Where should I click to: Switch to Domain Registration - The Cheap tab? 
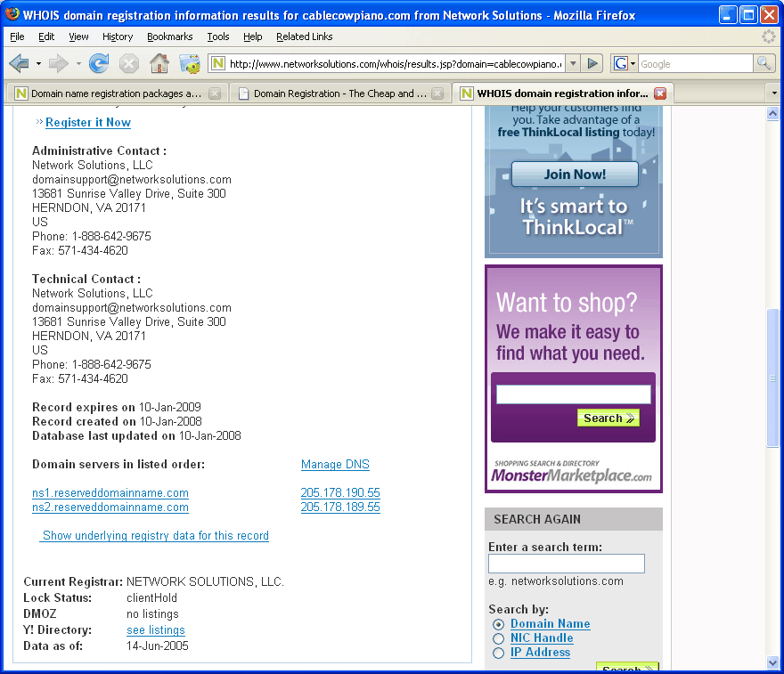[x=339, y=93]
